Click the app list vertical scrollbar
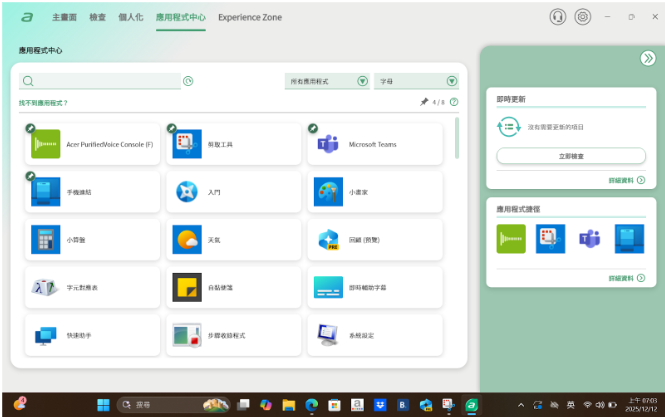Screen dimensions: 665x417 (457, 138)
